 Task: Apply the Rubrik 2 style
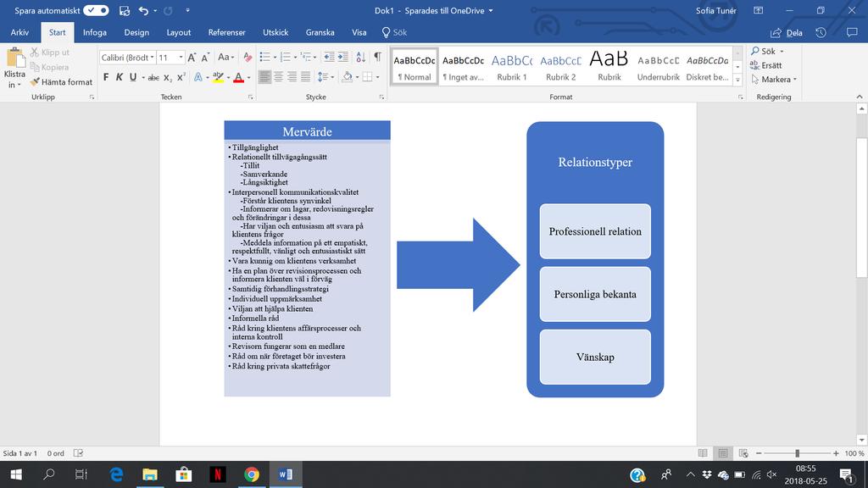click(561, 66)
